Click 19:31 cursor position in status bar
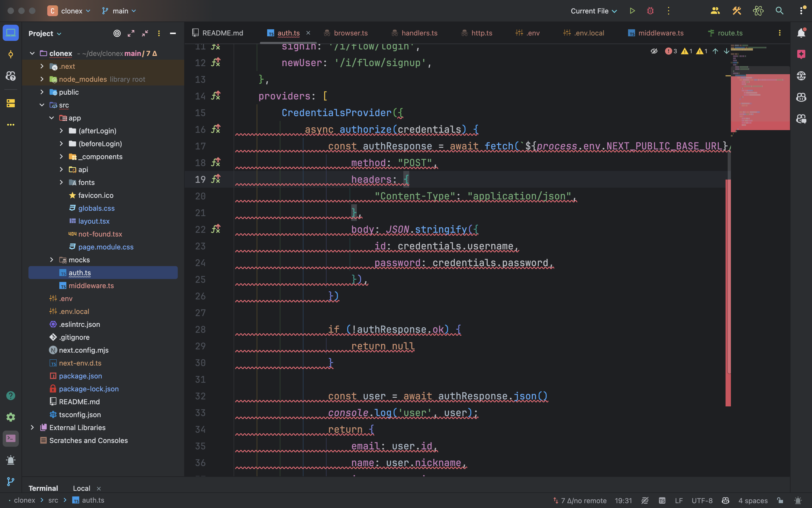812x508 pixels. [623, 500]
